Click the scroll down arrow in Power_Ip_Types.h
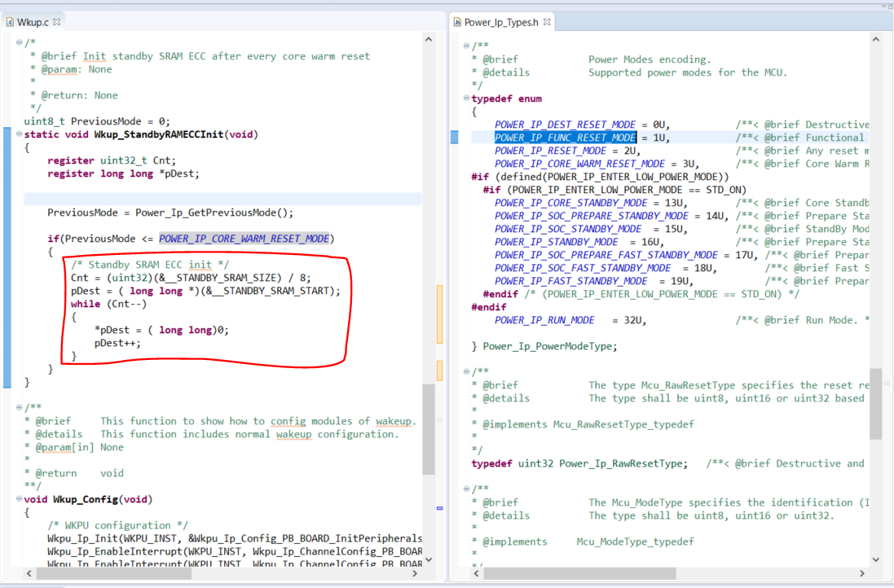The image size is (894, 588). [x=876, y=559]
